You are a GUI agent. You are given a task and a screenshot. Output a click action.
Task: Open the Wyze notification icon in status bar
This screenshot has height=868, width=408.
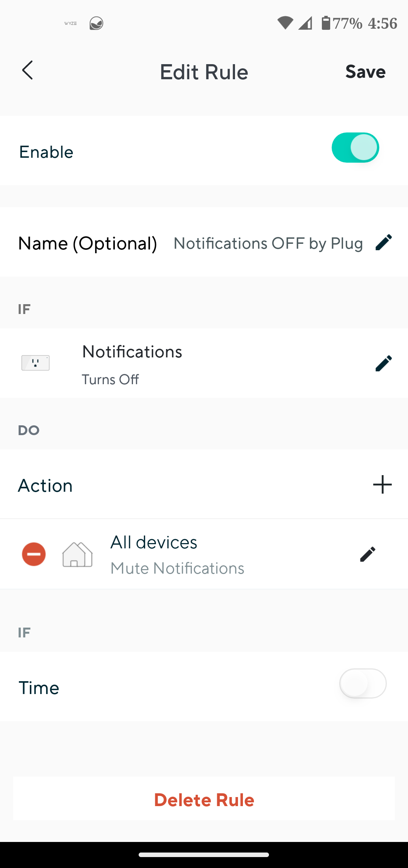(71, 23)
